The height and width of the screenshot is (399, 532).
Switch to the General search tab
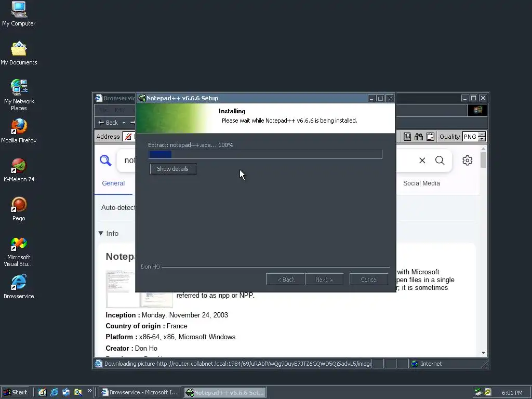(x=113, y=183)
